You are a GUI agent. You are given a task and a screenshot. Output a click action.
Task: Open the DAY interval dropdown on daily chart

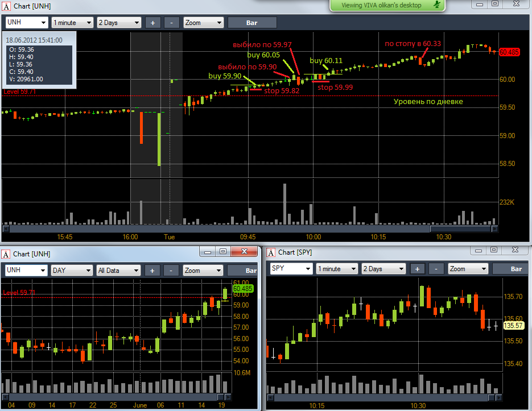coord(72,271)
